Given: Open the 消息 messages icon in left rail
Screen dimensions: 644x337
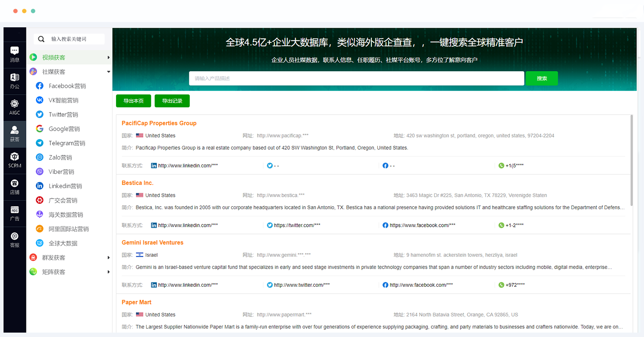Looking at the screenshot, I should tap(15, 54).
